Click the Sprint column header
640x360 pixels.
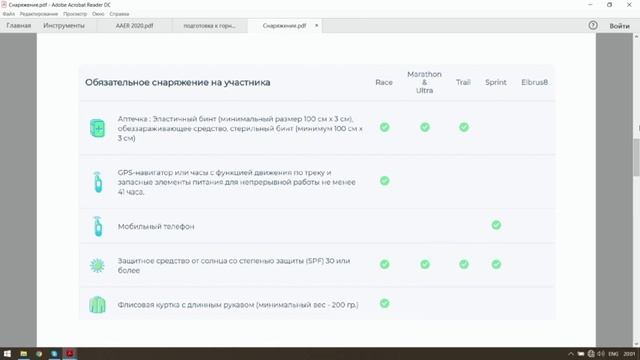click(x=496, y=82)
